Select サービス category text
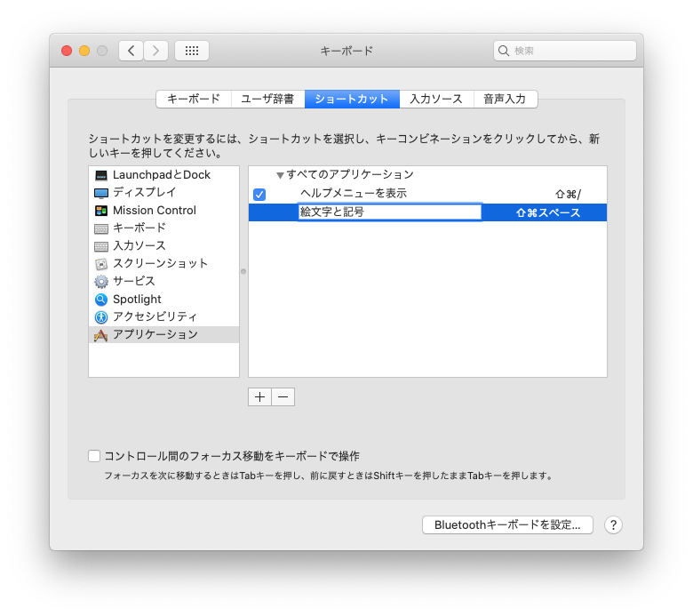This screenshot has width=693, height=616. (x=134, y=281)
